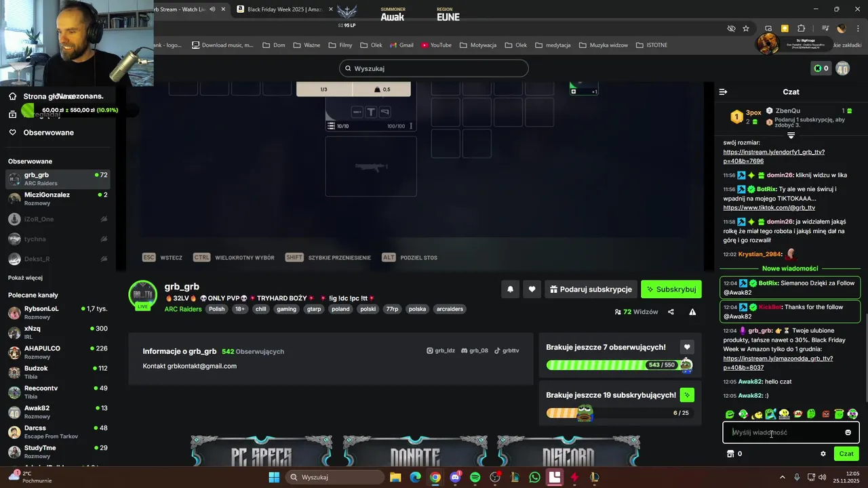The image size is (868, 488).
Task: Expand the pinned gift leaderboard in chat
Action: [x=791, y=136]
